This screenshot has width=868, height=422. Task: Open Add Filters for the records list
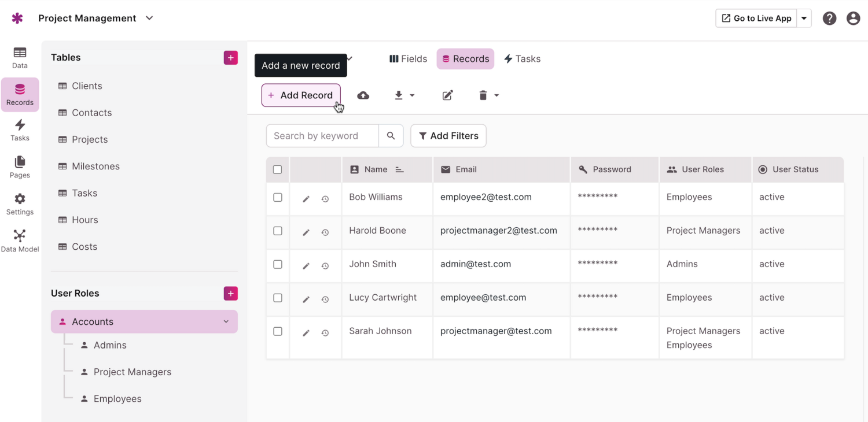point(448,135)
